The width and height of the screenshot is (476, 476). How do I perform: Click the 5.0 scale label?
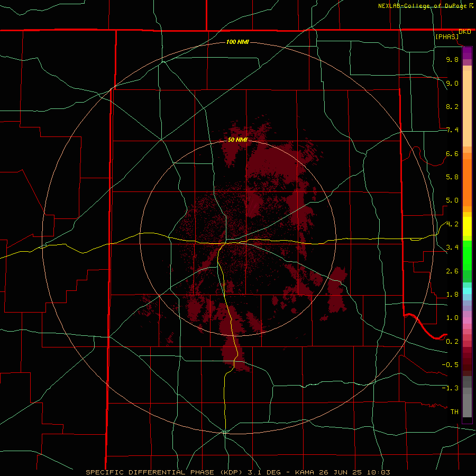pos(452,200)
